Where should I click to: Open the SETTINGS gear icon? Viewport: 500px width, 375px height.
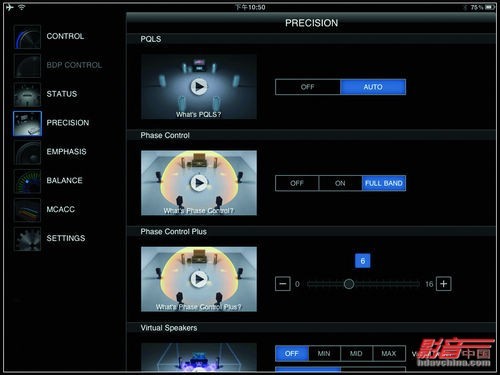coord(27,239)
